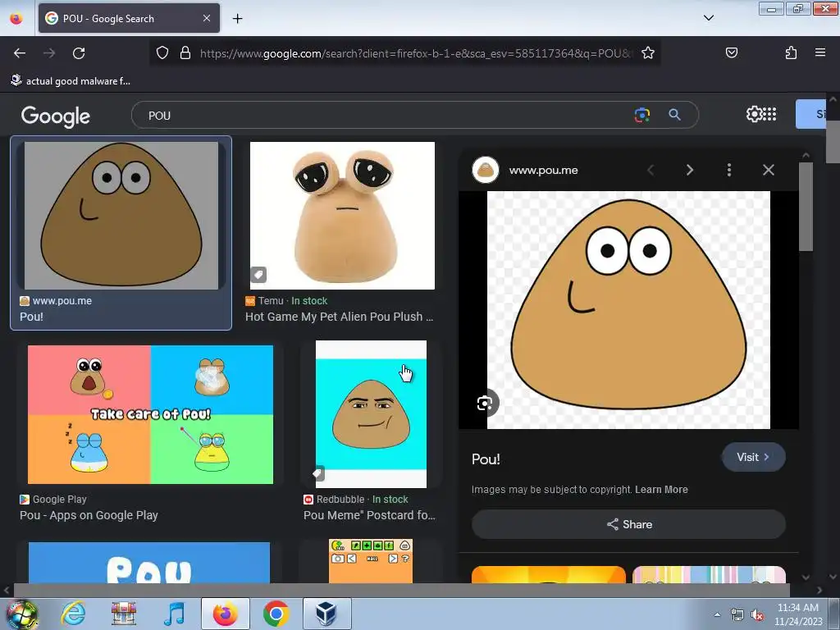The width and height of the screenshot is (840, 630).
Task: Select the www.pou.me Pou! image result
Action: 121,216
